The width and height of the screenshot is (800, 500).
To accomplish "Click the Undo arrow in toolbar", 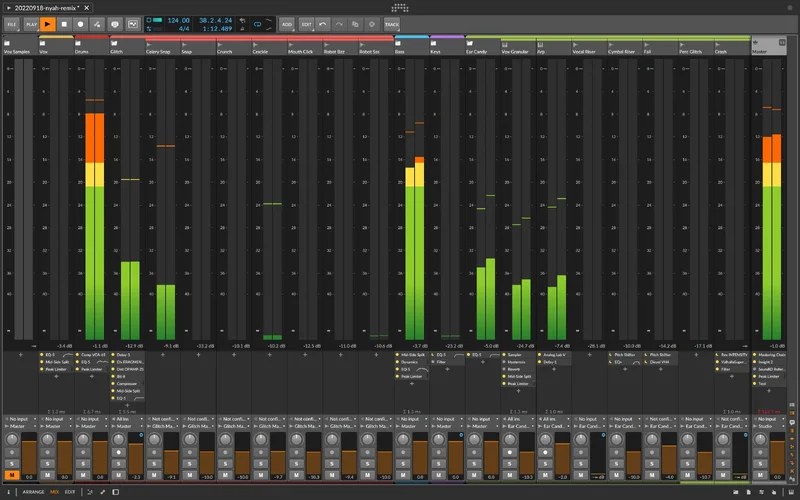I will (x=322, y=22).
